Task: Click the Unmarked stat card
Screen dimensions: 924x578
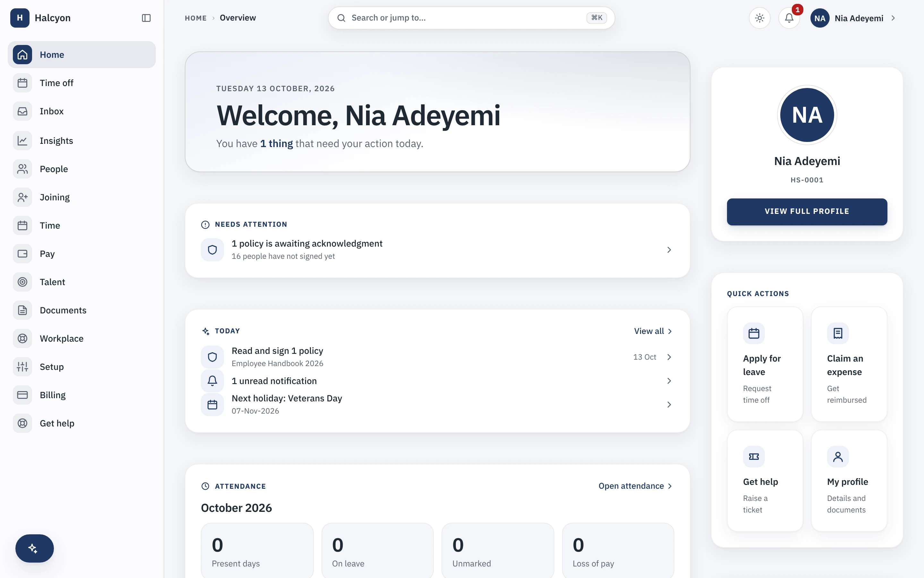Action: pos(498,550)
